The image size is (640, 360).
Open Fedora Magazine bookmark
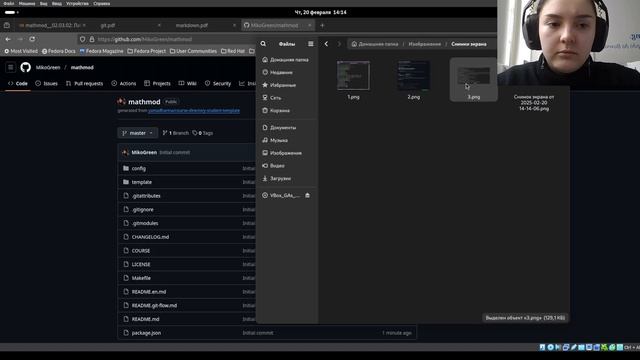click(x=101, y=51)
